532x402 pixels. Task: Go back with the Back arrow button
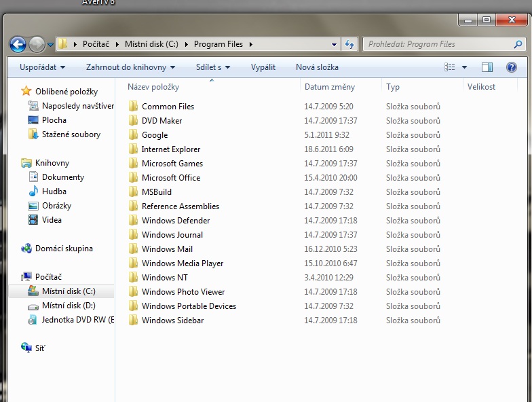[18, 44]
